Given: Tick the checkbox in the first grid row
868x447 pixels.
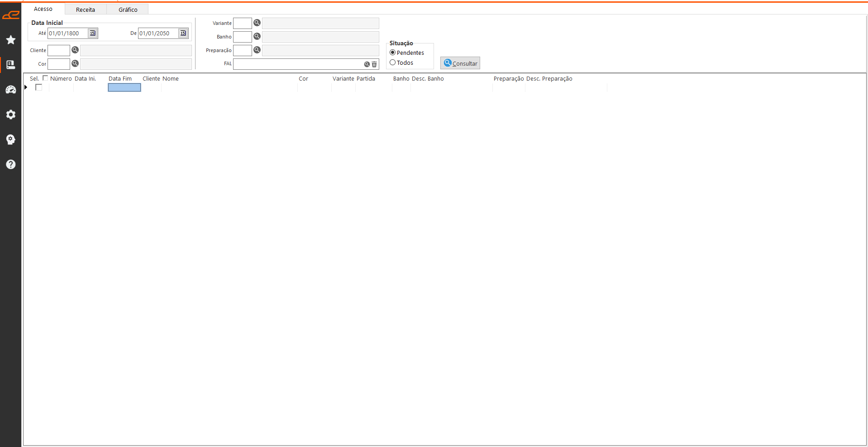Looking at the screenshot, I should pos(39,87).
